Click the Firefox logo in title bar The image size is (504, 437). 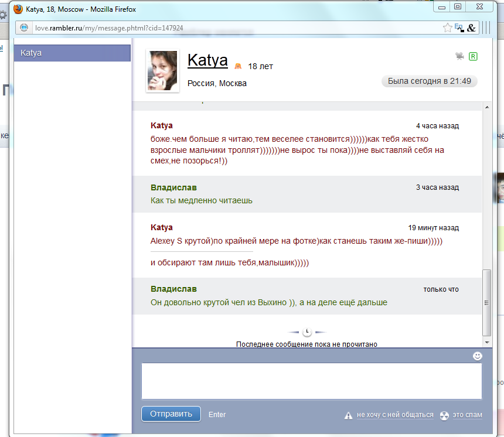coord(18,9)
